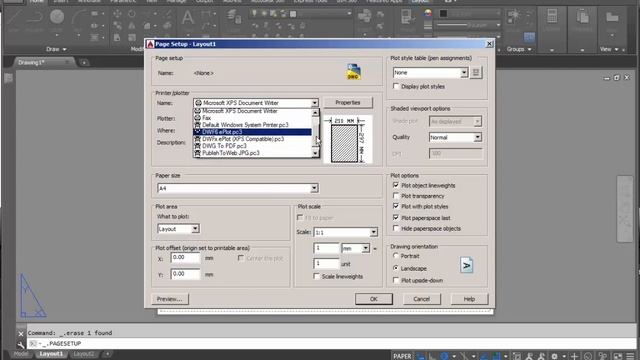Click the Clipboard paste icon
This screenshot has width=640, height=360.
(x=582, y=17)
